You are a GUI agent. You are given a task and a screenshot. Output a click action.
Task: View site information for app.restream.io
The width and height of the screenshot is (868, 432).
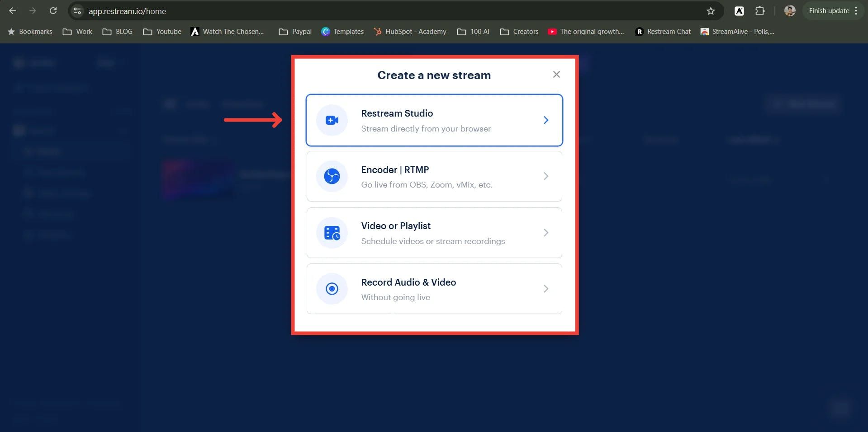(x=77, y=11)
